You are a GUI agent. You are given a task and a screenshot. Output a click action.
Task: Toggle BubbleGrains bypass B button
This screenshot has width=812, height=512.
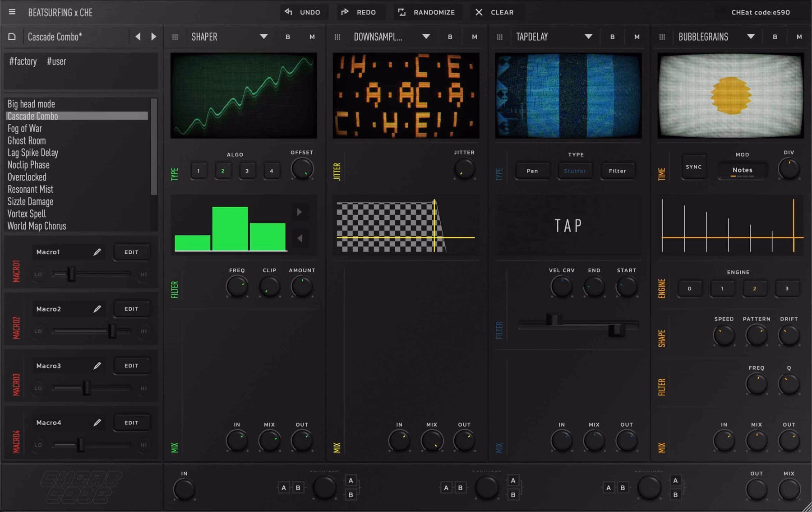pyautogui.click(x=775, y=37)
